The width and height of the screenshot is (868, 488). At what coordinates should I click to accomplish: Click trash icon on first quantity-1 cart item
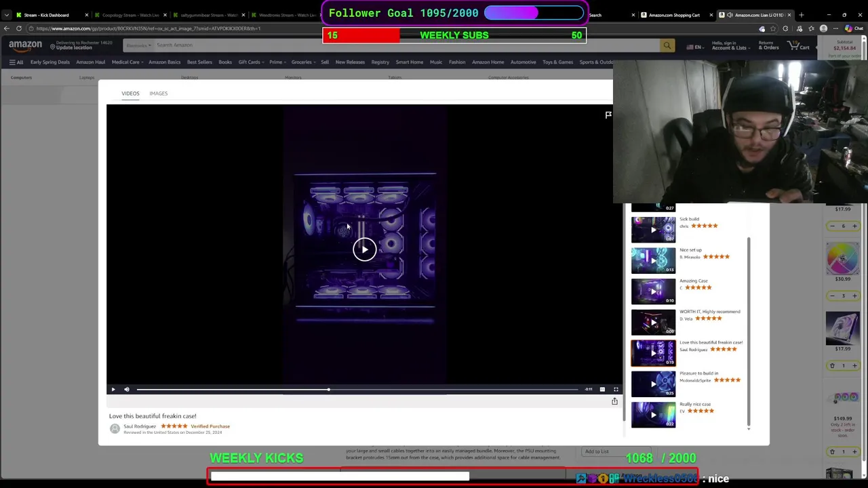pos(833,365)
